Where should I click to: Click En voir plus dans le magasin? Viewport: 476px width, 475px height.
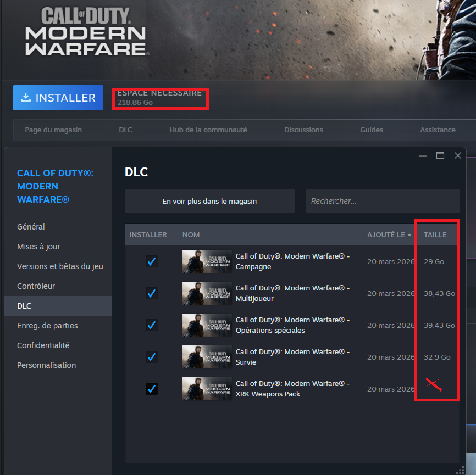click(x=209, y=201)
